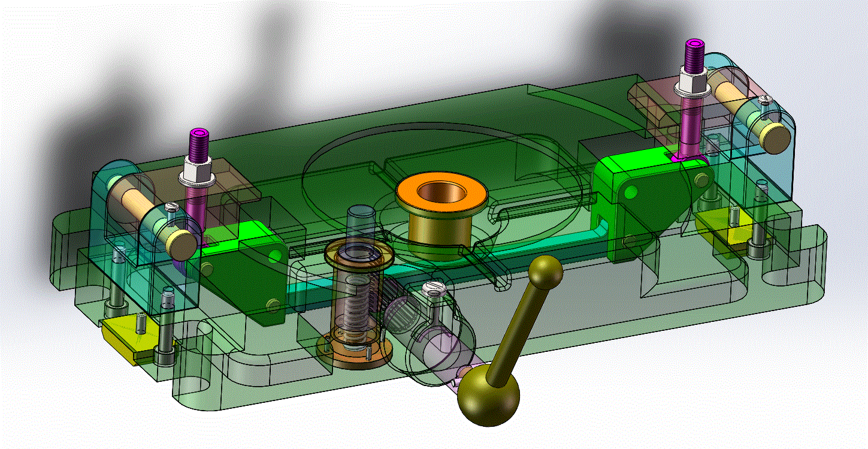Image resolution: width=868 pixels, height=449 pixels.
Task: Click the slotted screw head near lever hub
Action: point(435,290)
